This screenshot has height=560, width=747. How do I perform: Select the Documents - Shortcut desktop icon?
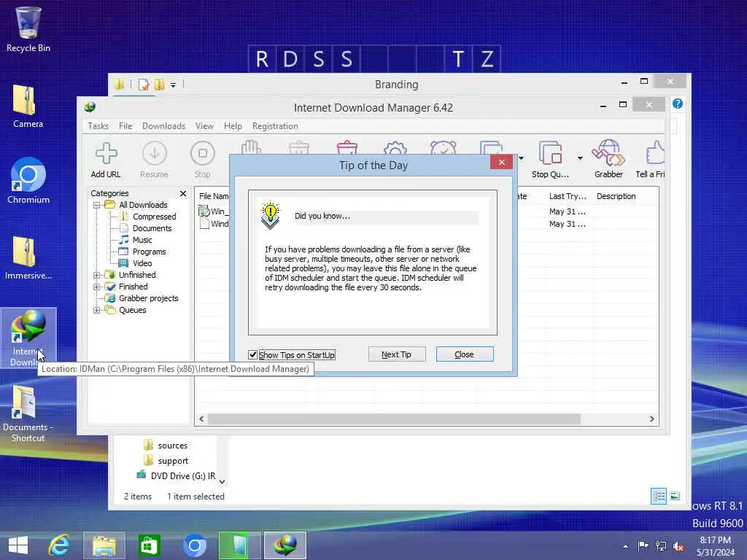click(x=28, y=413)
